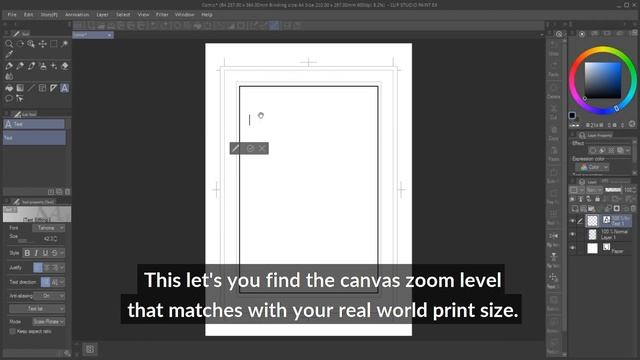Viewport: 640px width, 360px height.
Task: Select the Fill bucket tool
Action: (9, 88)
